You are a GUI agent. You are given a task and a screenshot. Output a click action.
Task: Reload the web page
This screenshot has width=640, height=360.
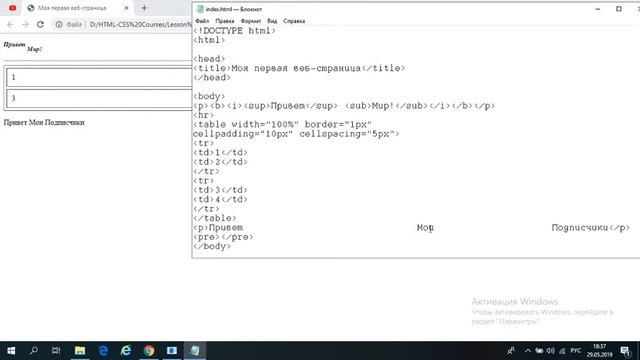tap(40, 24)
